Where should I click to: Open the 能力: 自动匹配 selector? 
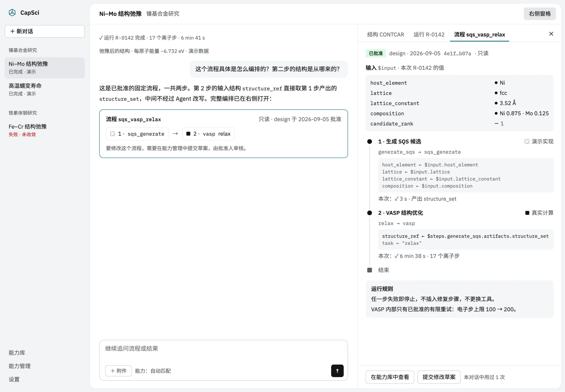pos(153,371)
